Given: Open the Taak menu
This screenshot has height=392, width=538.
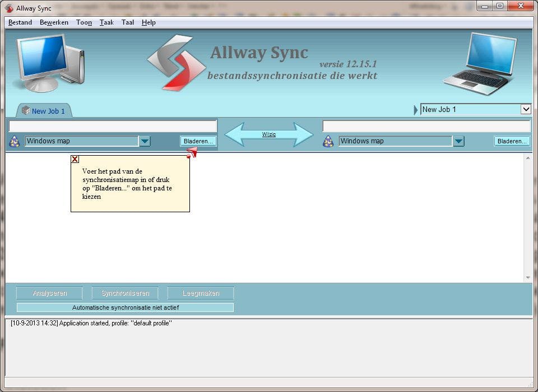Looking at the screenshot, I should [106, 22].
